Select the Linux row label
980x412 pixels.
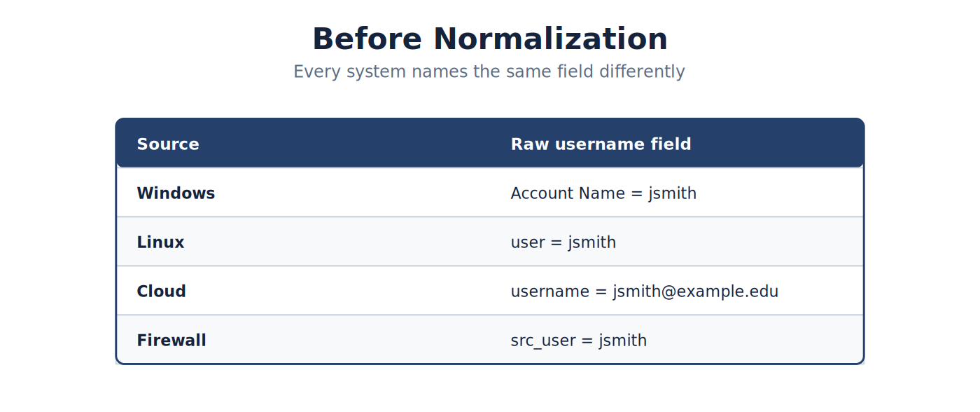[x=160, y=242]
